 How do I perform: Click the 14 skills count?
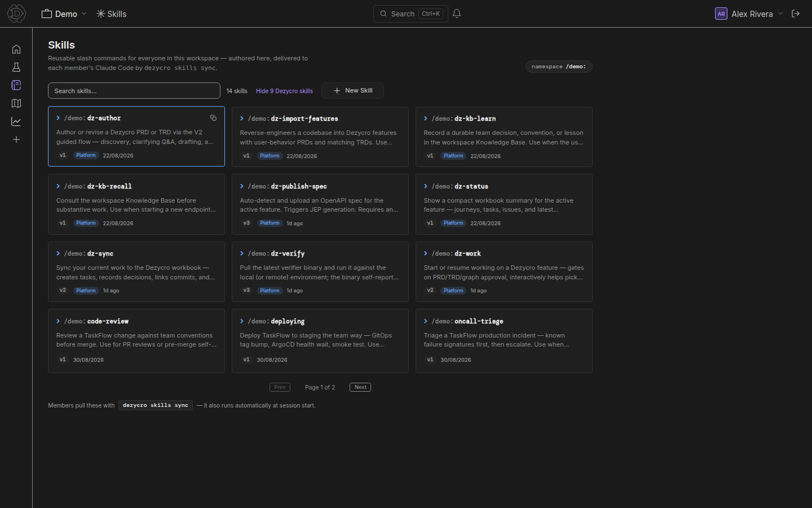[x=237, y=91]
